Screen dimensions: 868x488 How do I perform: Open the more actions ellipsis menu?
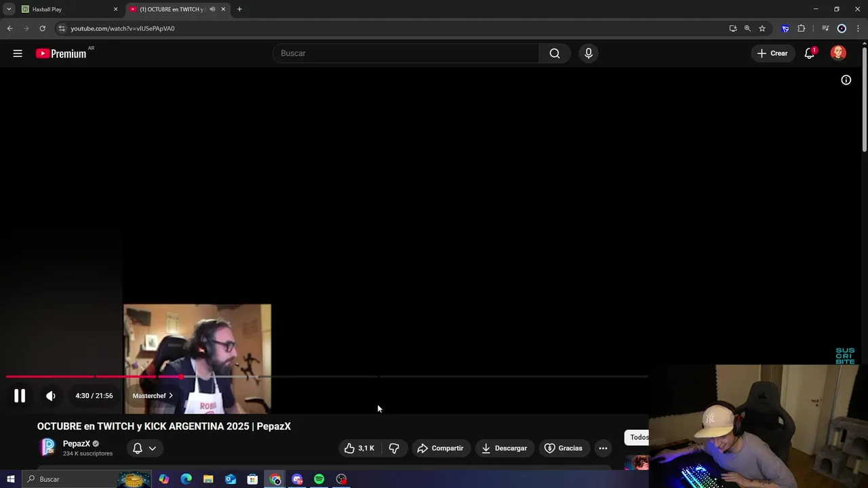click(603, 448)
